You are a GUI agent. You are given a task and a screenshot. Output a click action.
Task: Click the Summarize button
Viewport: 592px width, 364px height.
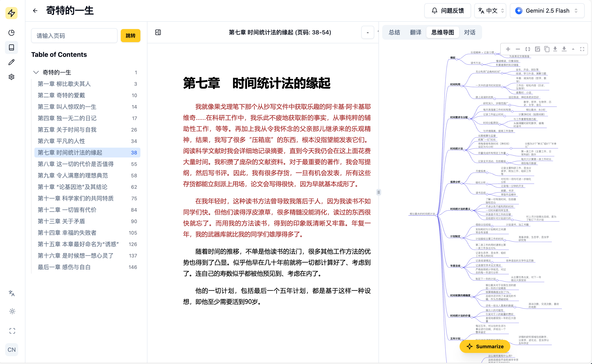click(485, 346)
